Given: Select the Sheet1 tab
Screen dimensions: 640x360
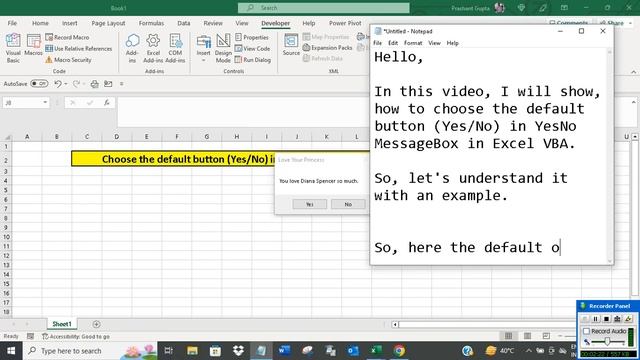Looking at the screenshot, I should coord(62,324).
